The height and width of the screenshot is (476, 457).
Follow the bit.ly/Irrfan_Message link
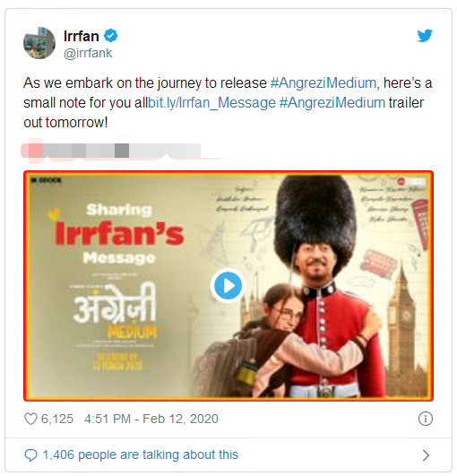pyautogui.click(x=211, y=102)
